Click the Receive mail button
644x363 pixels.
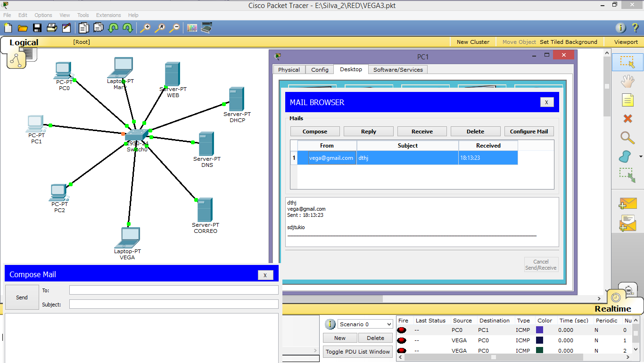[x=422, y=132]
